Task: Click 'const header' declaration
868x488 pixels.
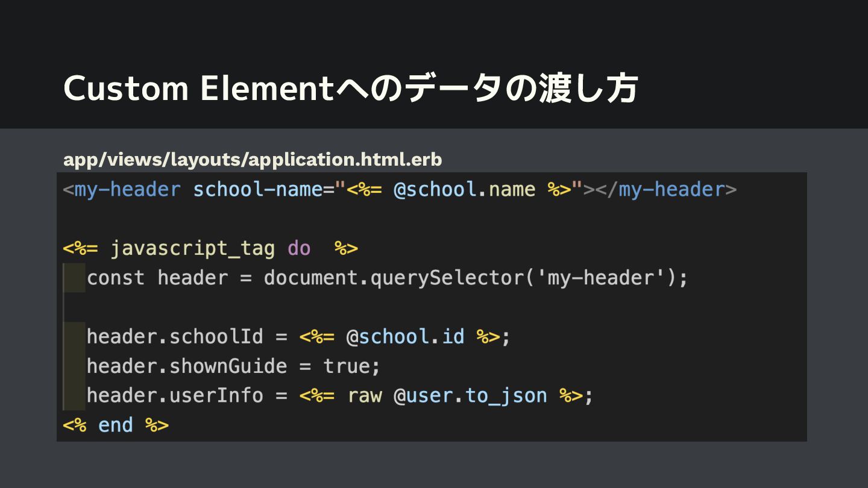Action: tap(157, 278)
